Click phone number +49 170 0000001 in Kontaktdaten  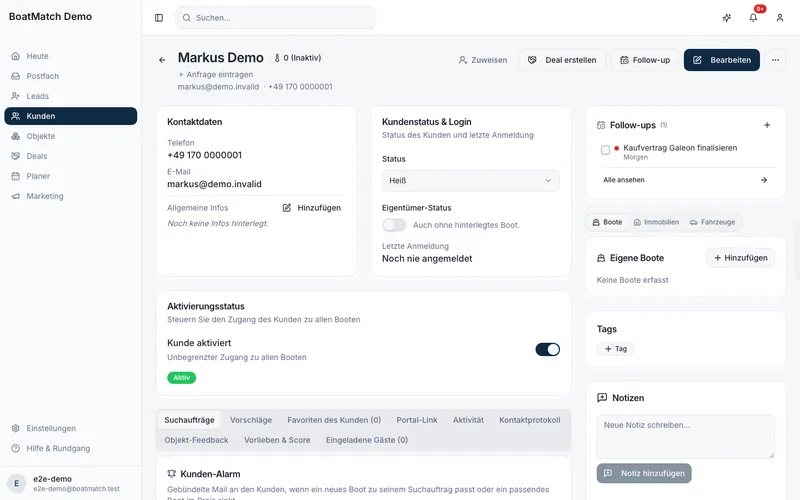[x=205, y=155]
